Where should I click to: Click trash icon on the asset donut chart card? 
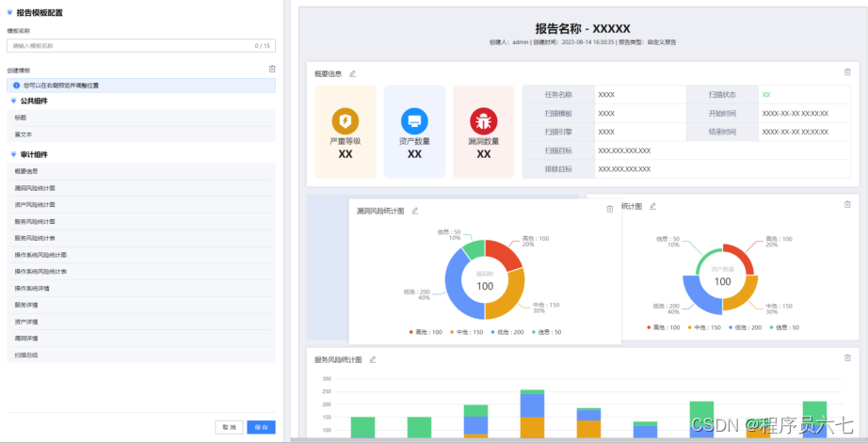click(x=847, y=204)
